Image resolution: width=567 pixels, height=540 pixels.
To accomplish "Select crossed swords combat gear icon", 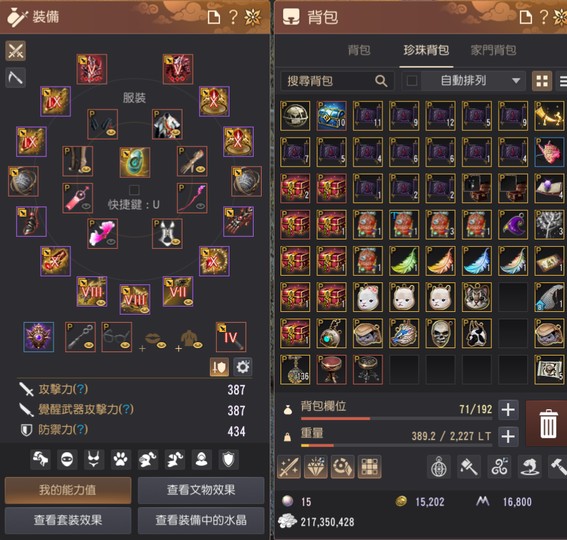I will (x=16, y=50).
